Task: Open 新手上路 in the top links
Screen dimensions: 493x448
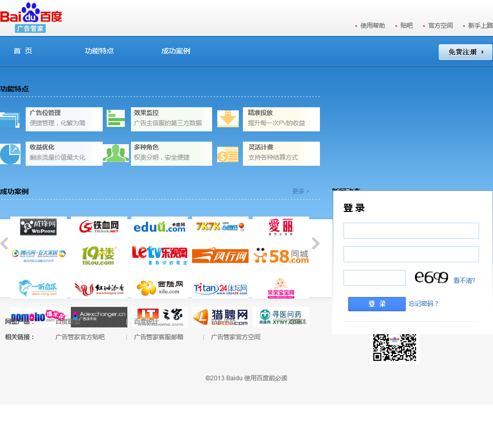Action: (x=480, y=26)
